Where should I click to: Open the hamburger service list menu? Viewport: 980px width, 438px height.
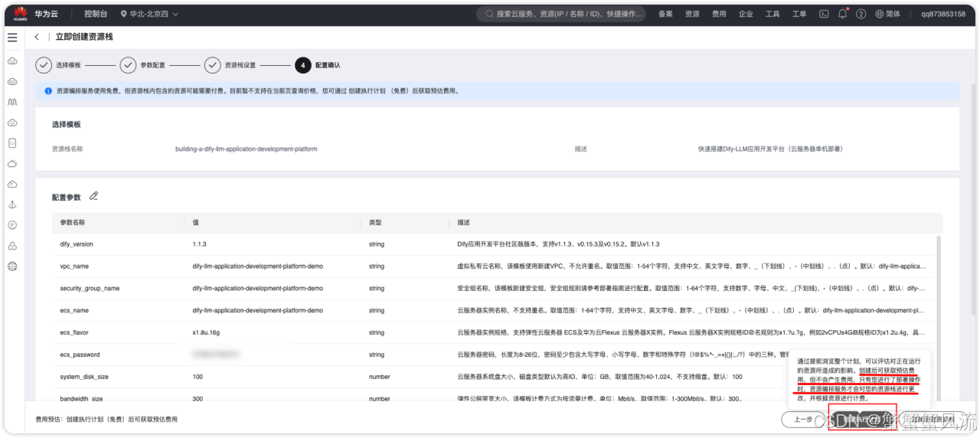pos(12,37)
